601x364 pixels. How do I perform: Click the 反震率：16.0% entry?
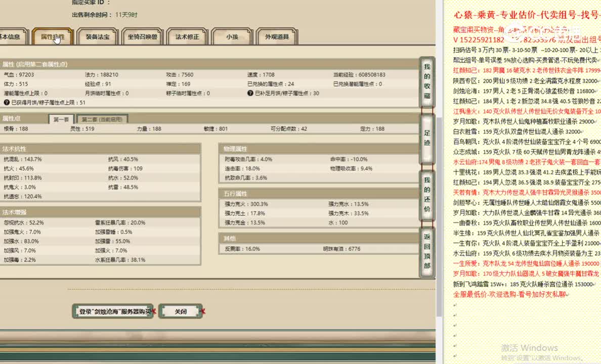point(242,249)
